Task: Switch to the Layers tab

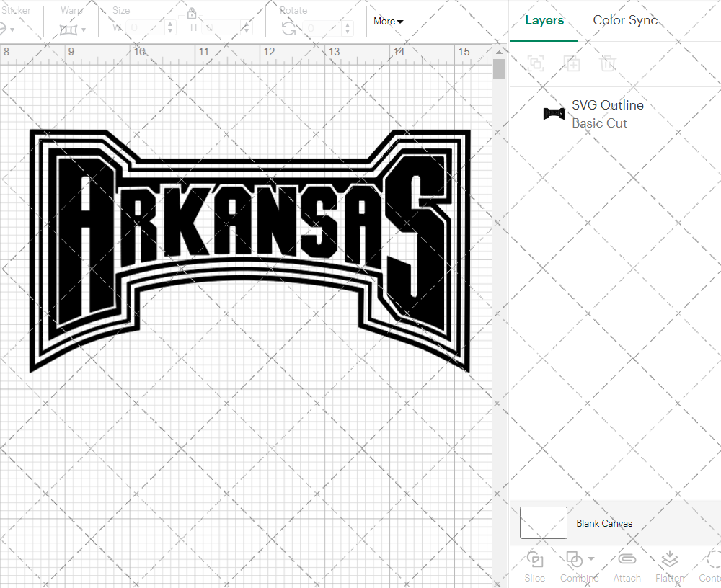Action: point(544,20)
